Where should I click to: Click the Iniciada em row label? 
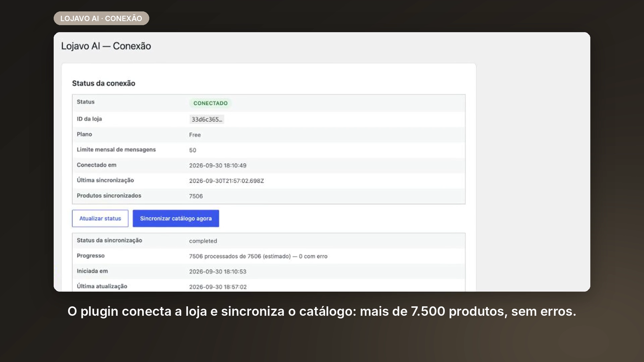coord(92,271)
